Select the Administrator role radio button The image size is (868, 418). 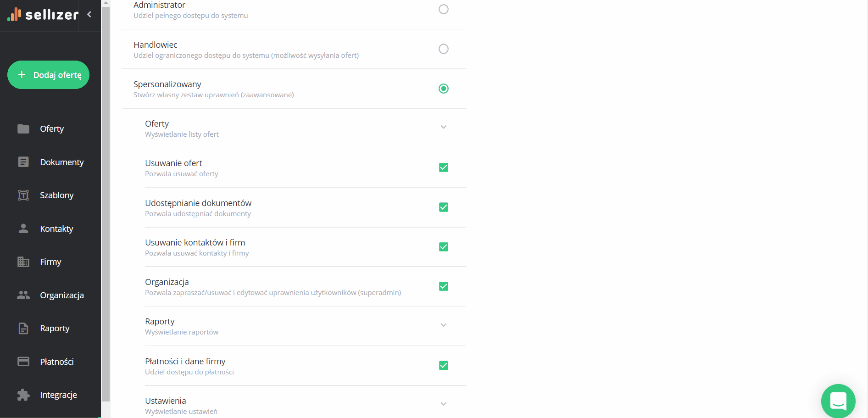tap(443, 9)
